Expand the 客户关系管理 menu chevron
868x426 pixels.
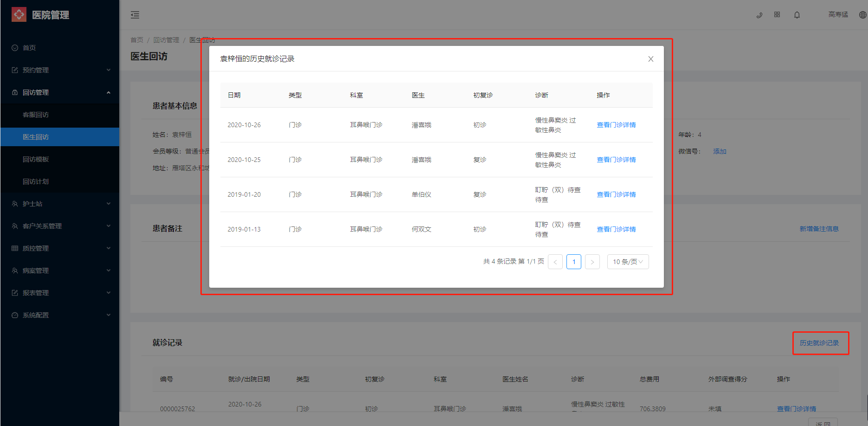(109, 226)
